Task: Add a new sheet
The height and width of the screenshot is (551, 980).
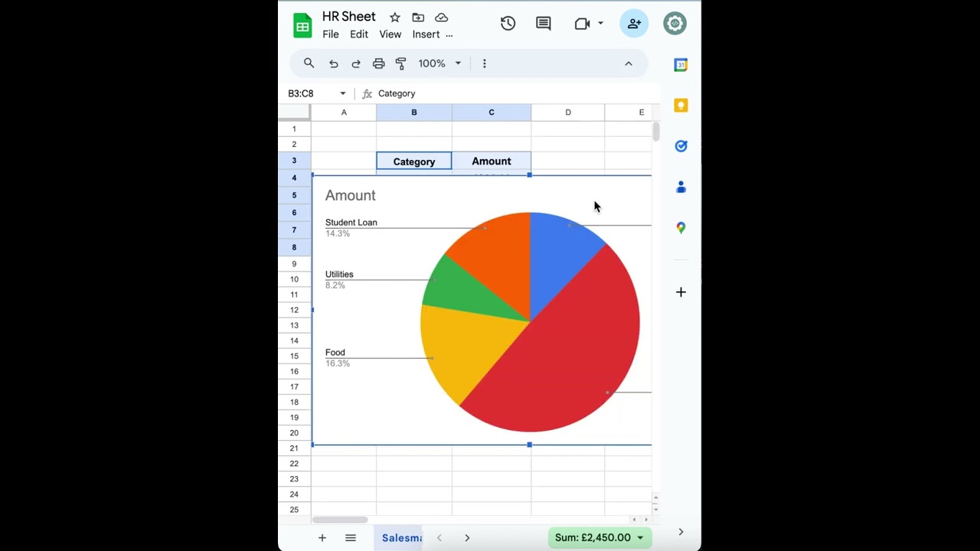Action: 322,538
